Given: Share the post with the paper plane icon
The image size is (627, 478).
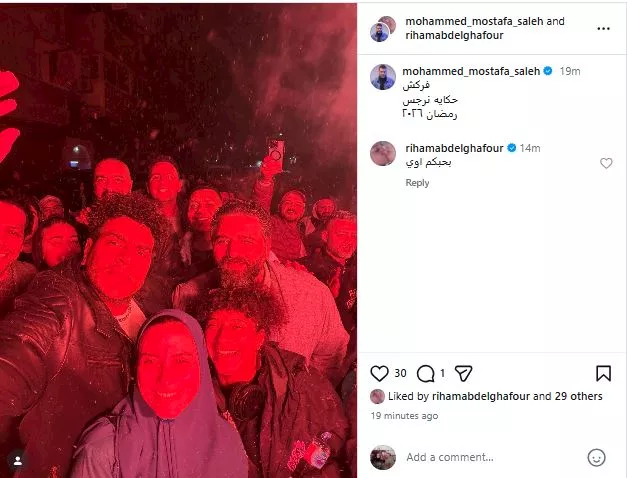Looking at the screenshot, I should click(x=463, y=373).
